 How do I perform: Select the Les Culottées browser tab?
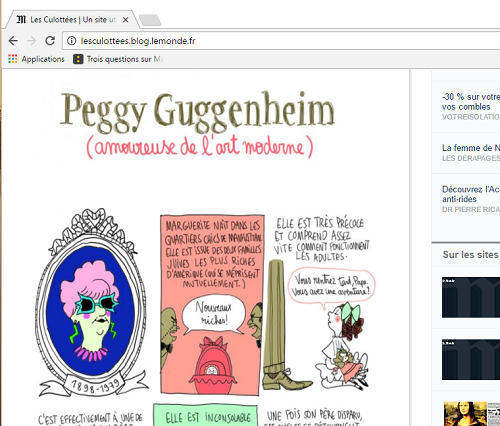pyautogui.click(x=73, y=20)
